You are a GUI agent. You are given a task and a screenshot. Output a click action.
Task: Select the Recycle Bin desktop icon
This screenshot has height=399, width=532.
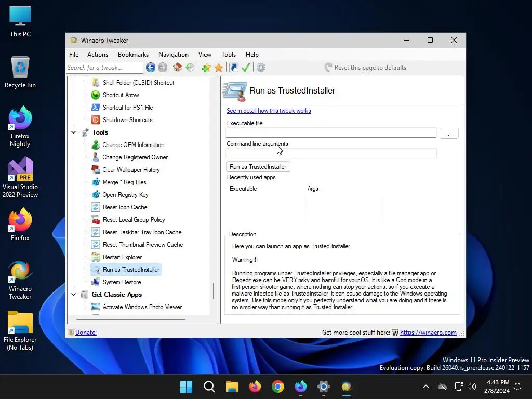point(20,73)
